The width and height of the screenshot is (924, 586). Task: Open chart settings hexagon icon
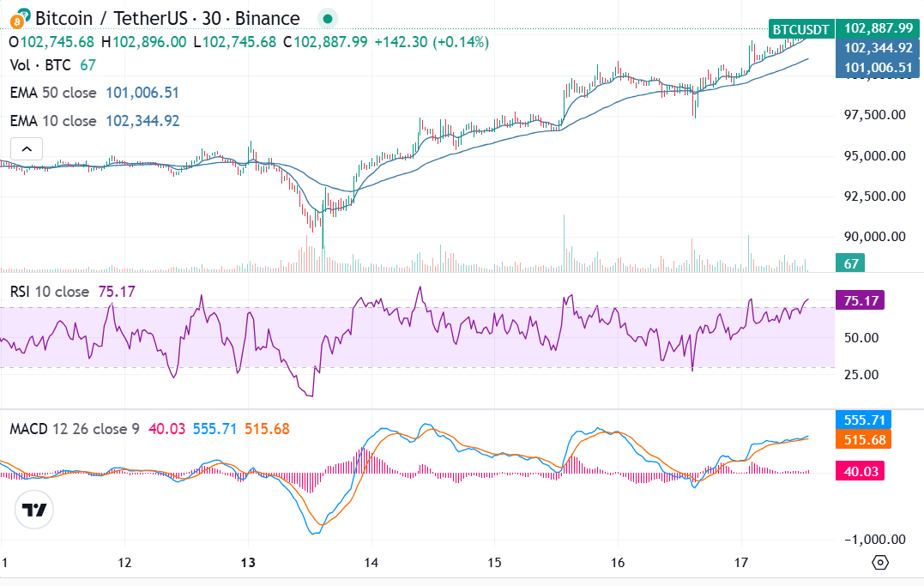coord(879,563)
